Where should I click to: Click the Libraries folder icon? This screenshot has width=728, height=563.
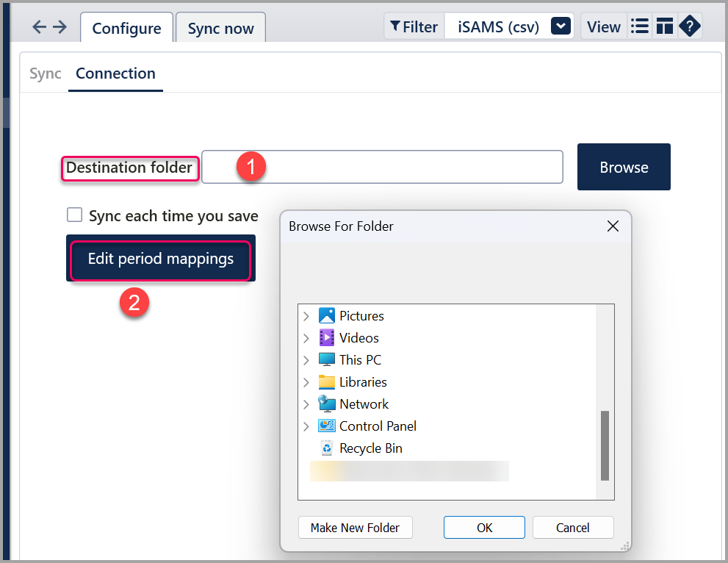(x=326, y=382)
